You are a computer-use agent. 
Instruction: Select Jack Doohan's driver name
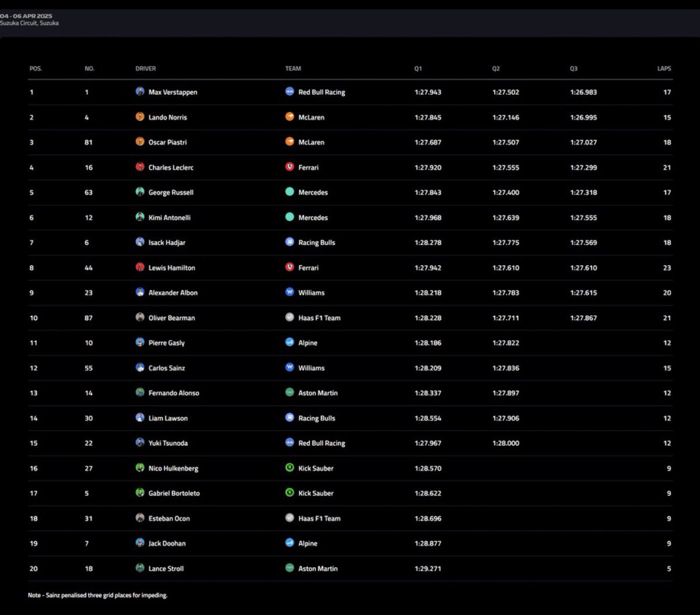click(167, 544)
